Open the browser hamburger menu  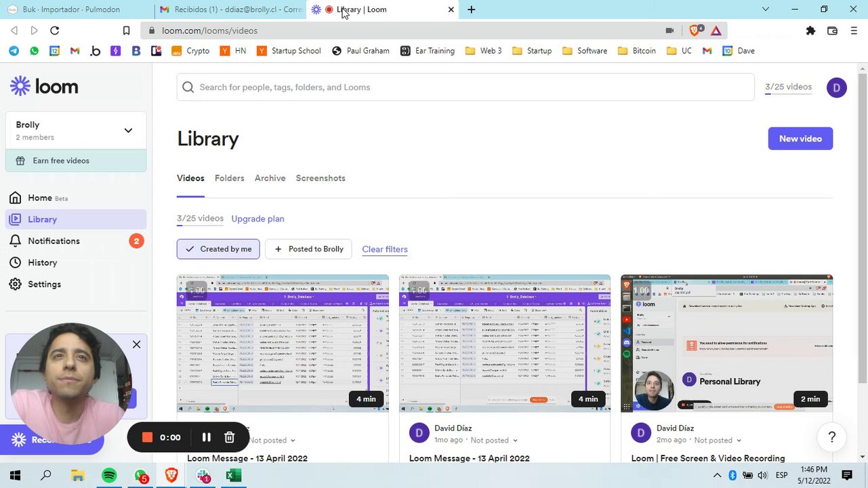854,30
